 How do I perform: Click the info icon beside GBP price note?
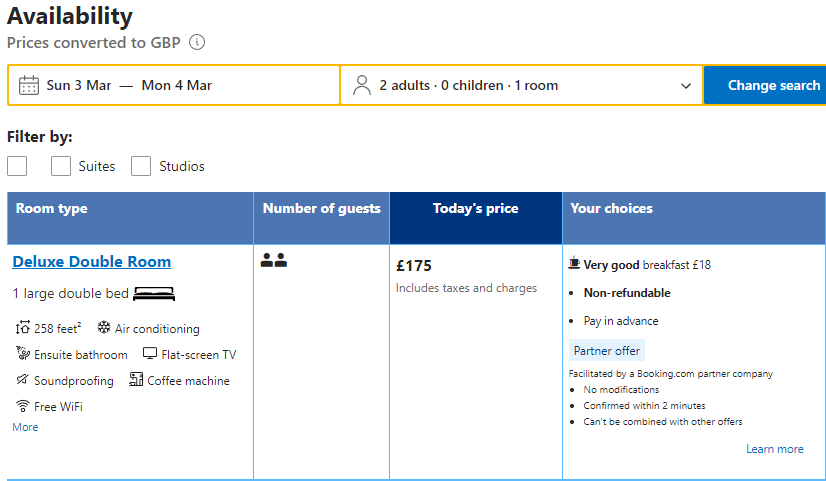point(197,43)
